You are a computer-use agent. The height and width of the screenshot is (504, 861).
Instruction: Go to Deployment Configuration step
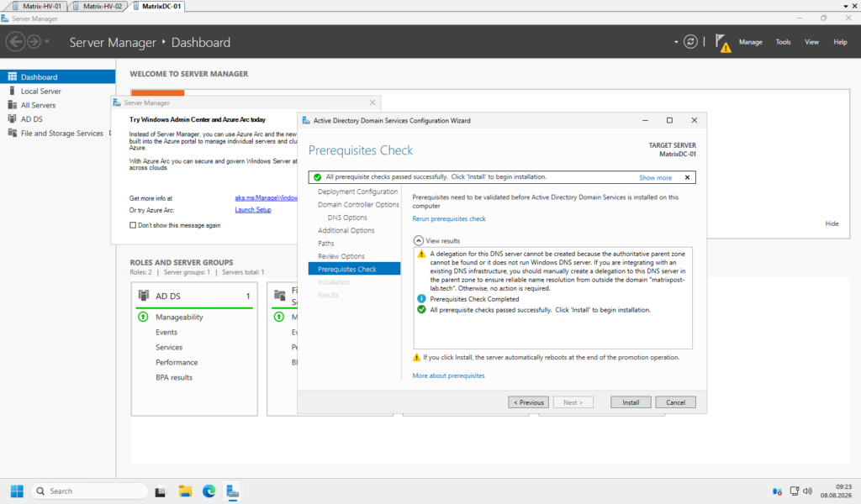[357, 192]
